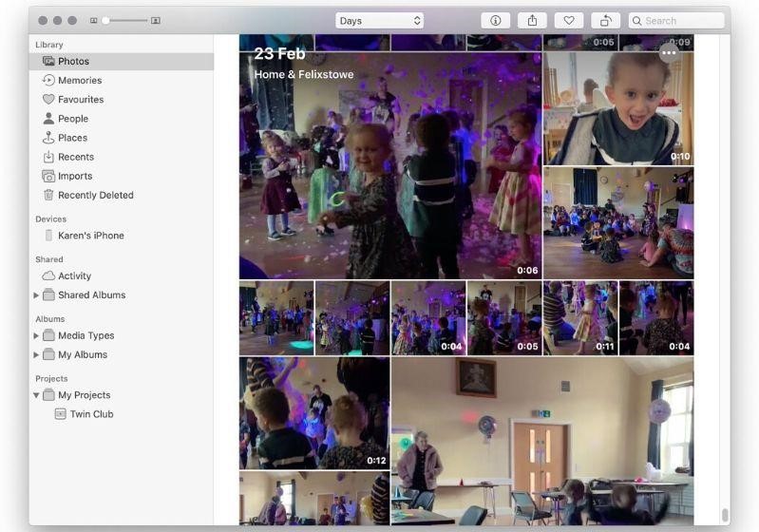
Task: Click the Media Types folder icon
Action: 48,335
